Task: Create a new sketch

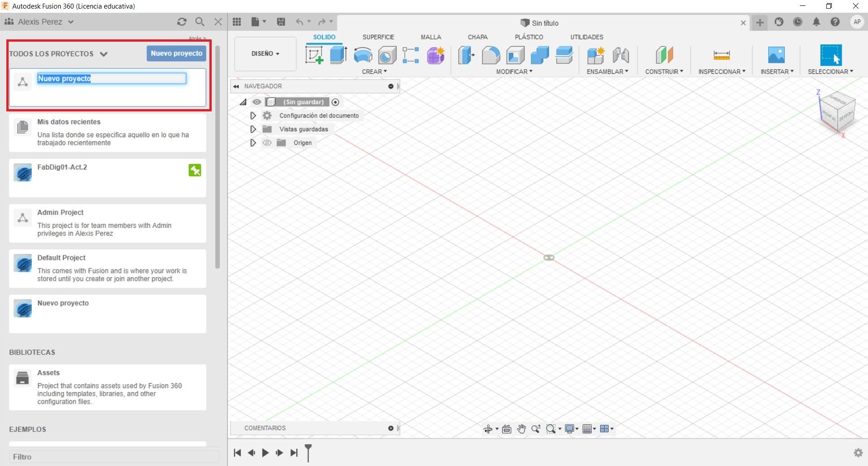Action: (315, 55)
